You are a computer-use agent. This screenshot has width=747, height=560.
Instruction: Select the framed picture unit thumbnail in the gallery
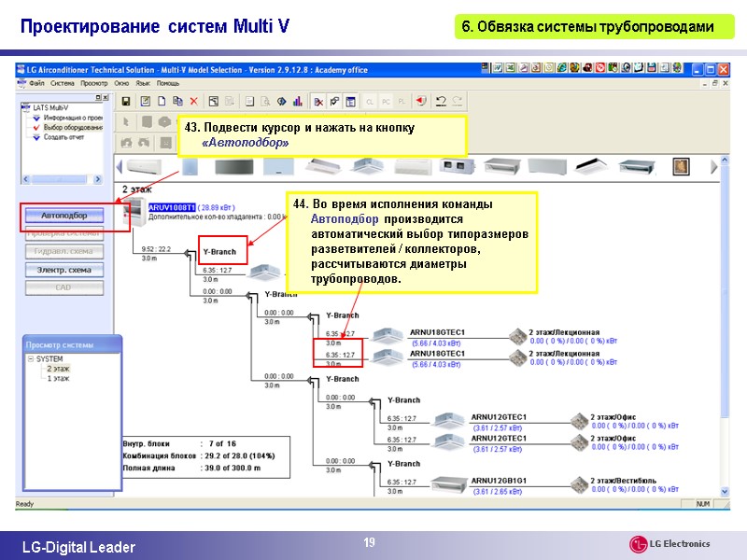coord(682,167)
